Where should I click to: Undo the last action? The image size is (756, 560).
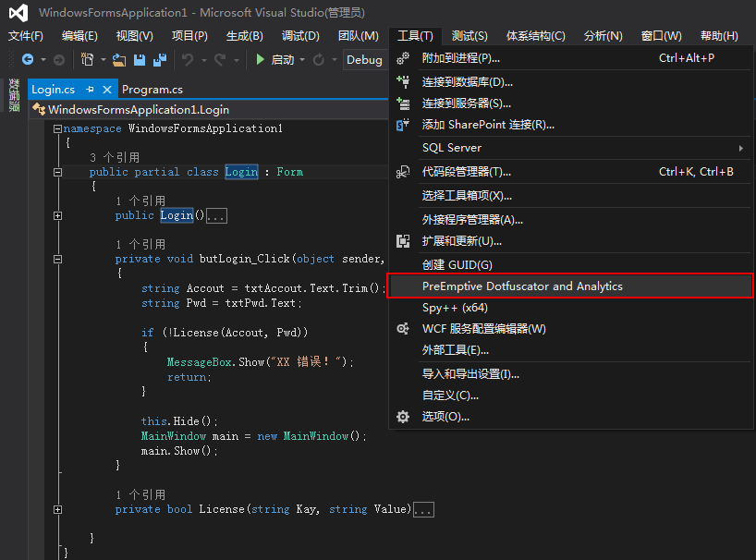pos(188,60)
